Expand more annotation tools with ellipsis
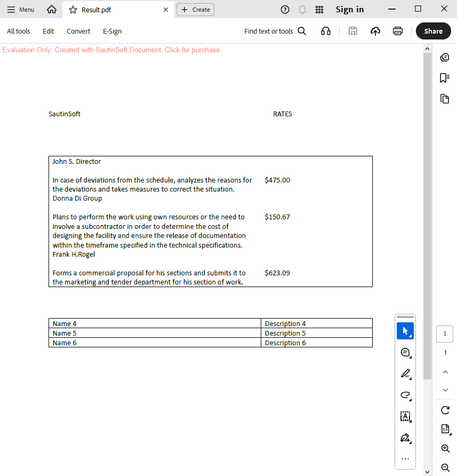 coord(405,458)
